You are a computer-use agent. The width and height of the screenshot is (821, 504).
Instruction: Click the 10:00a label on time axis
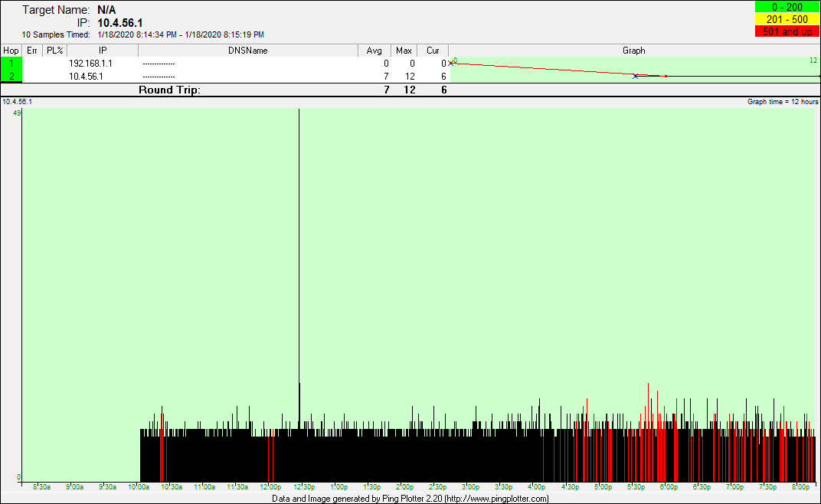(x=139, y=487)
